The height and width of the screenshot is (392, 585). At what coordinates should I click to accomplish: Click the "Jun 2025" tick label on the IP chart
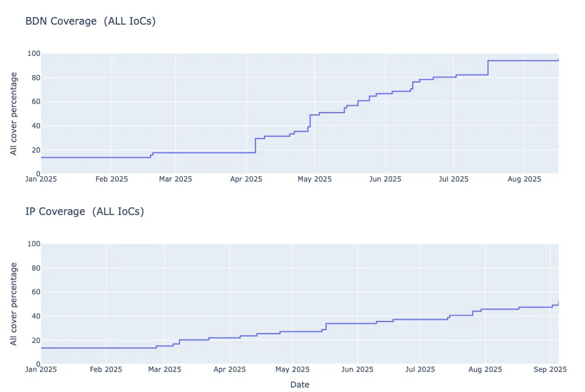click(357, 369)
